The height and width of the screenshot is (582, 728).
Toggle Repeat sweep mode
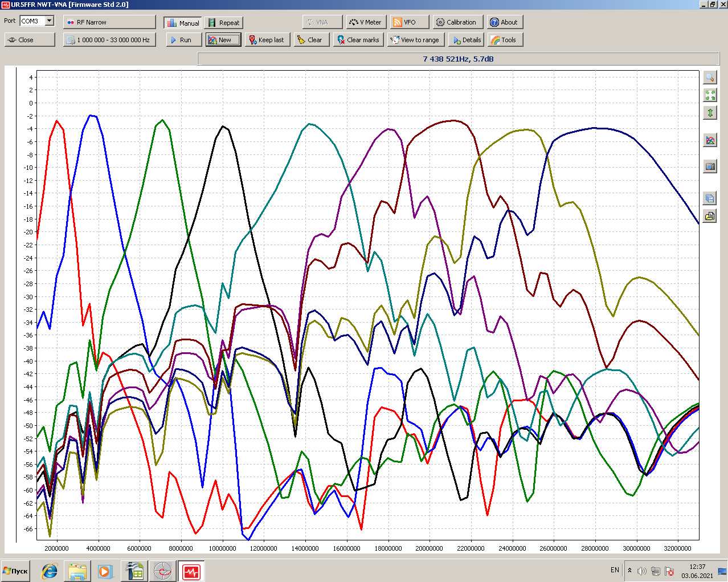(224, 23)
